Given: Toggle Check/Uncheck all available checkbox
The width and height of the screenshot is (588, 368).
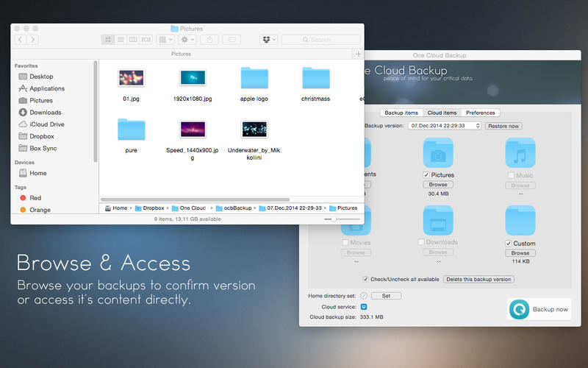Looking at the screenshot, I should (x=366, y=279).
